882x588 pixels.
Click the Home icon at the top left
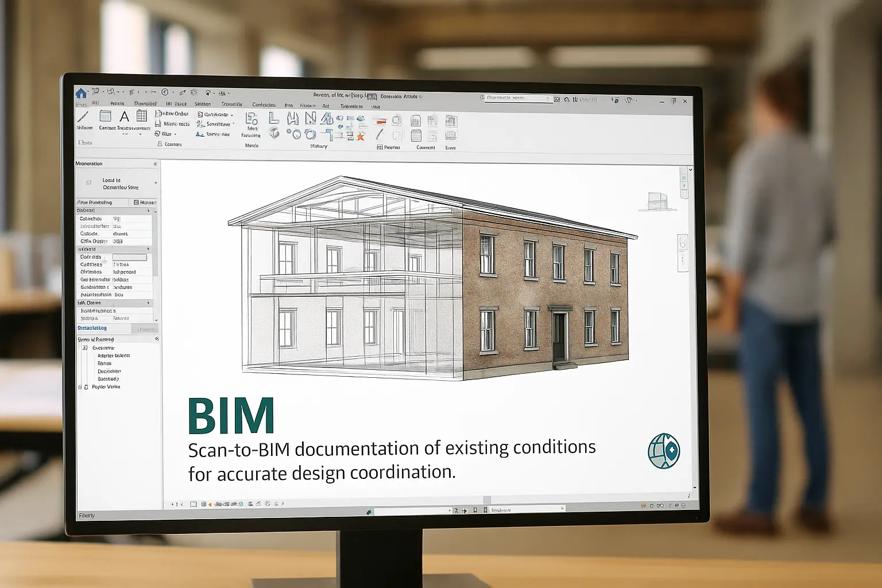(x=81, y=92)
